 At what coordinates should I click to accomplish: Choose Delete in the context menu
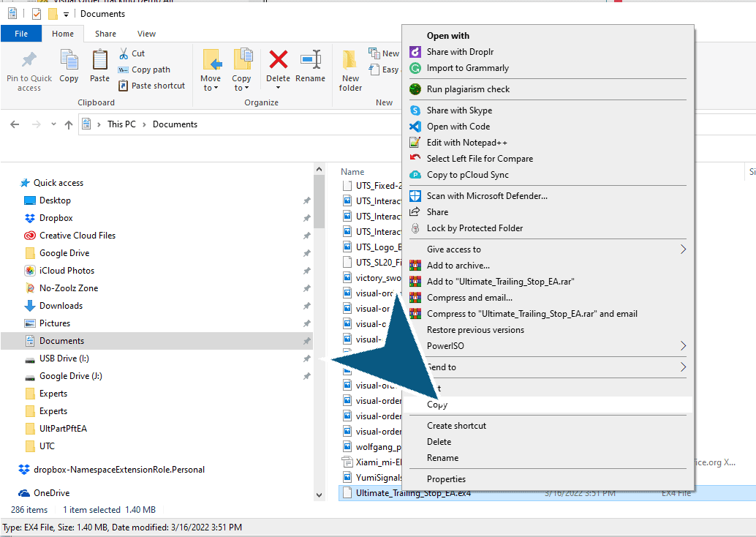click(x=439, y=442)
